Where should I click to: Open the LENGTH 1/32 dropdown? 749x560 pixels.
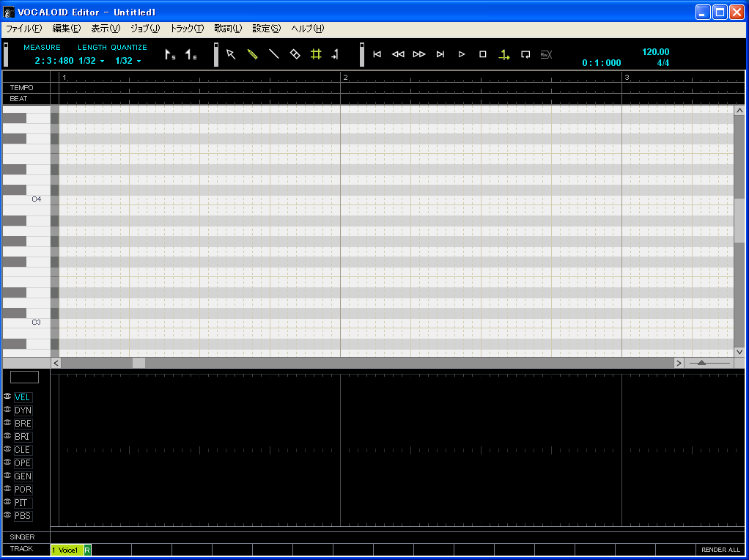coord(91,61)
